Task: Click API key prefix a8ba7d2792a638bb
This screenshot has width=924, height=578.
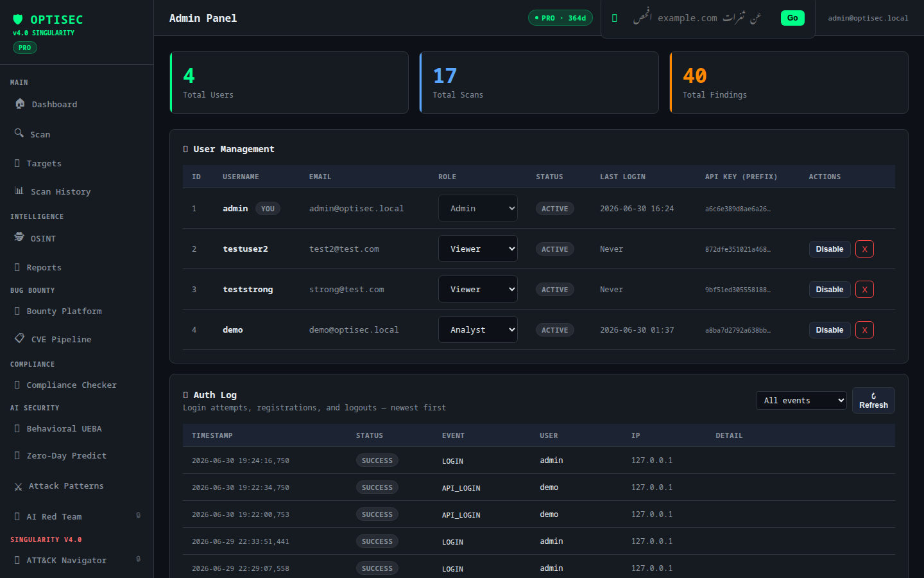Action: coord(738,330)
